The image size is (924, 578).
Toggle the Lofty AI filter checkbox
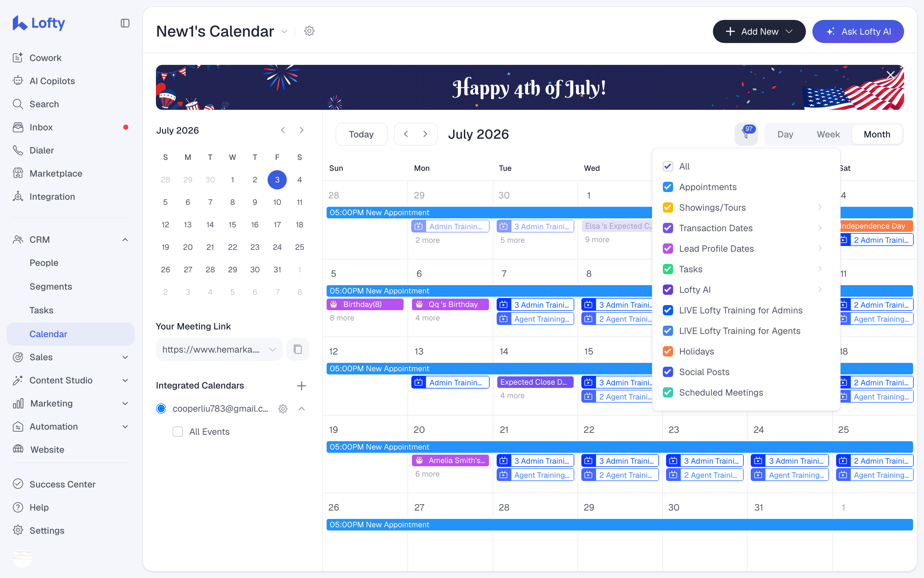[x=668, y=290]
